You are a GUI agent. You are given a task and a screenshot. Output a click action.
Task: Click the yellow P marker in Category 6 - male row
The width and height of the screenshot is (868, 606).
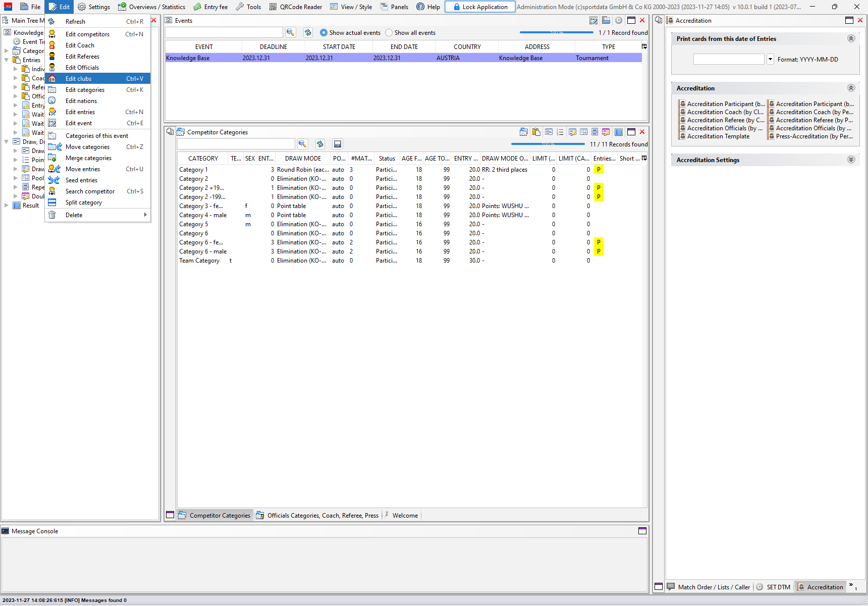[x=599, y=251]
